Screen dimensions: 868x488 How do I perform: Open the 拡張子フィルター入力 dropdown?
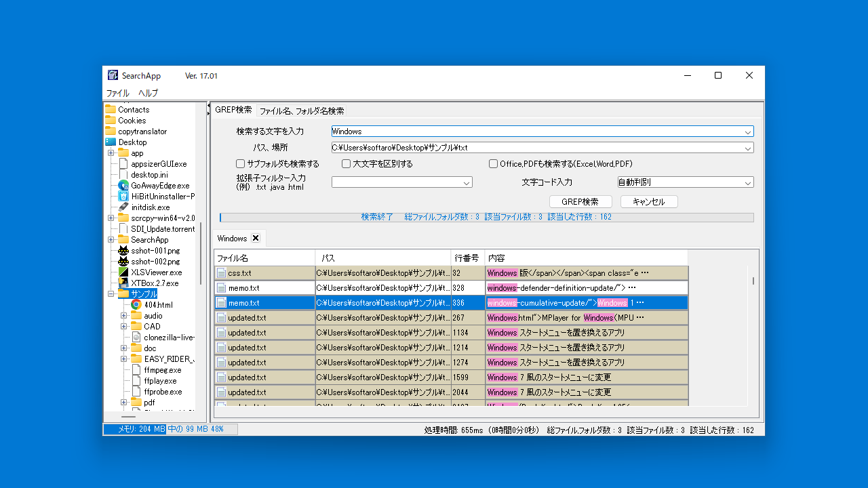click(x=467, y=182)
